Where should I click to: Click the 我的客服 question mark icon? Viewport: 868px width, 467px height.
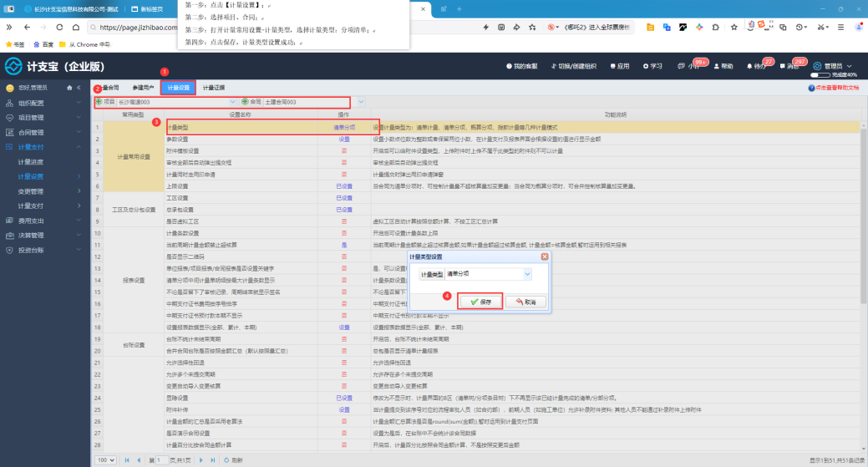point(509,66)
